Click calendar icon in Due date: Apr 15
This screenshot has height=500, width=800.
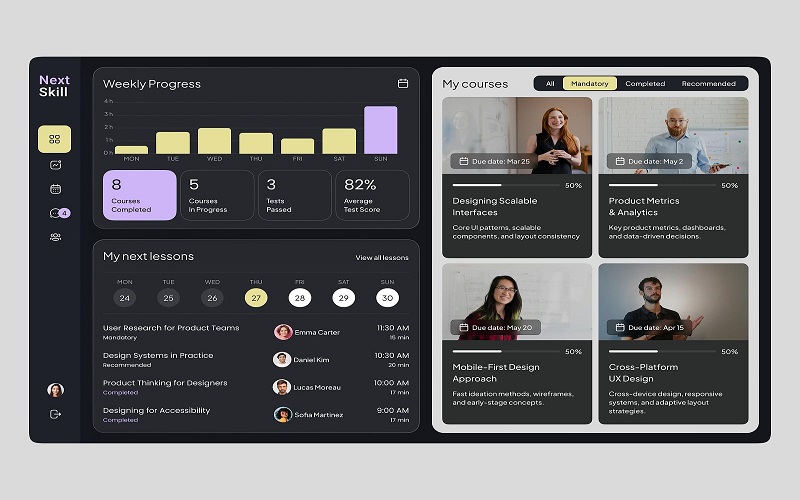(x=619, y=328)
